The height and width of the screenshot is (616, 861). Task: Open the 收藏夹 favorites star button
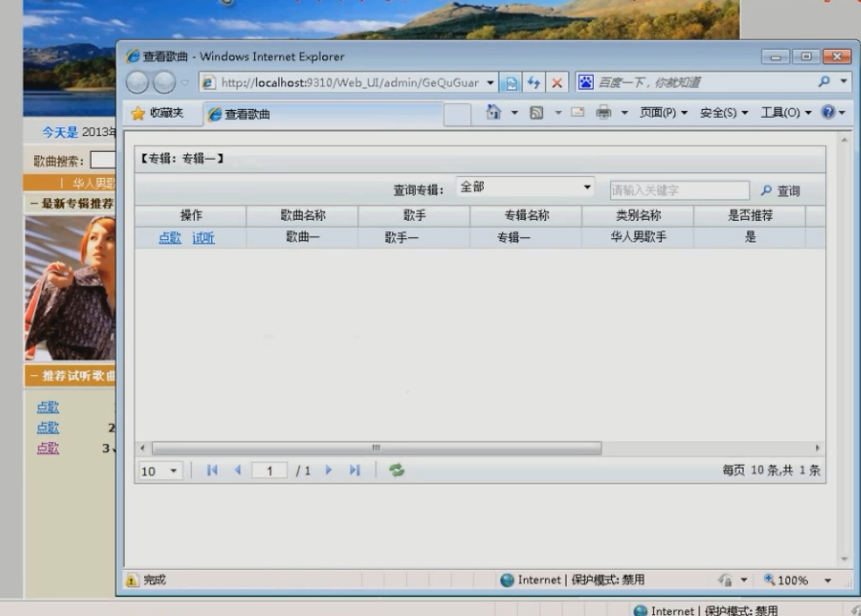[157, 113]
